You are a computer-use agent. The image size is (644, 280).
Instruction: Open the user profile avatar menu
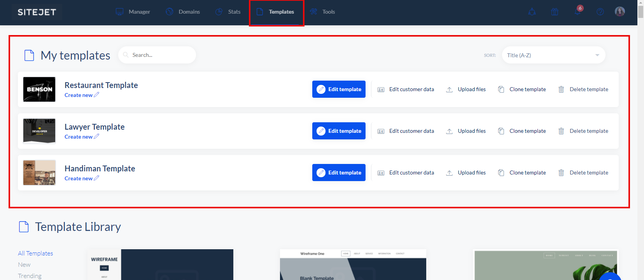click(619, 11)
